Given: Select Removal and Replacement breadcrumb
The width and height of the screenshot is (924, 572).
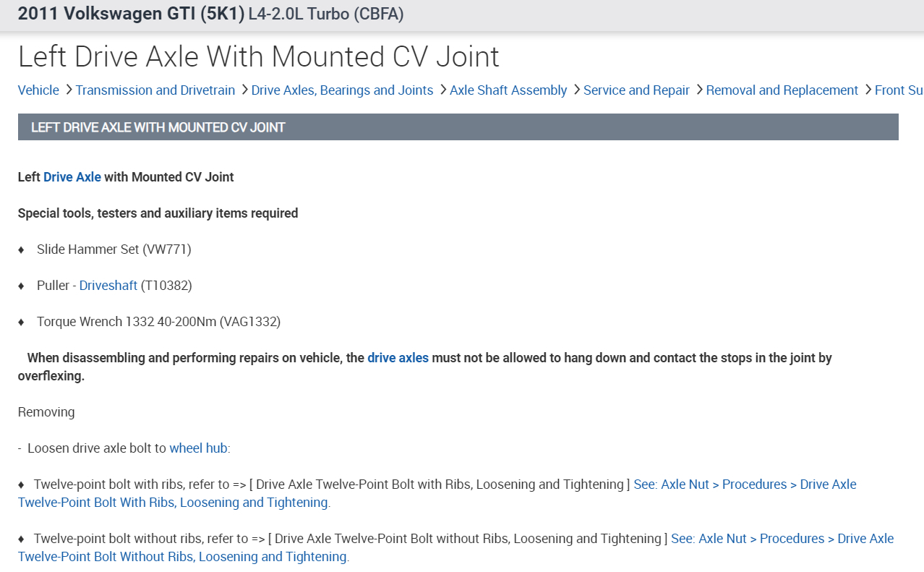Looking at the screenshot, I should pos(782,90).
